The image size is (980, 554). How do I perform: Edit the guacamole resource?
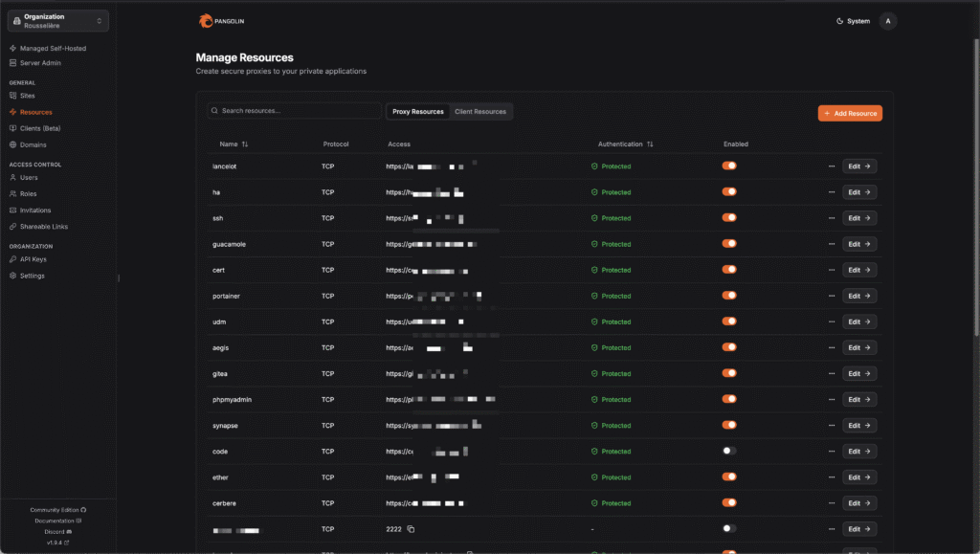click(x=859, y=244)
